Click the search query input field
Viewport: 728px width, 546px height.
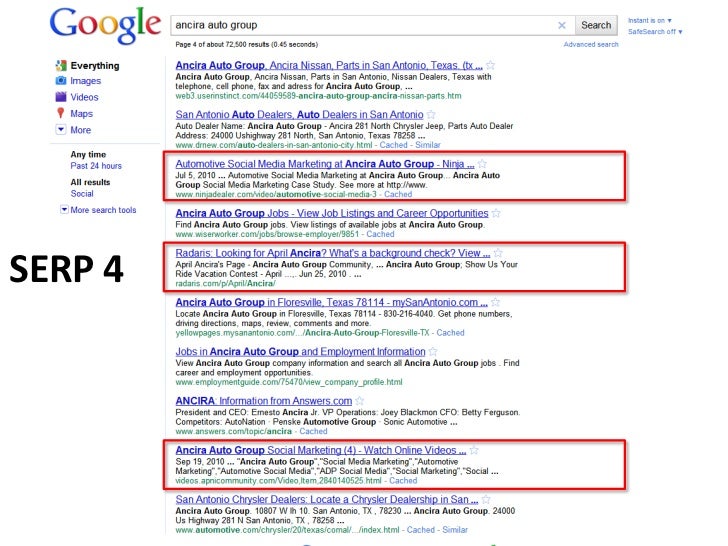click(362, 25)
